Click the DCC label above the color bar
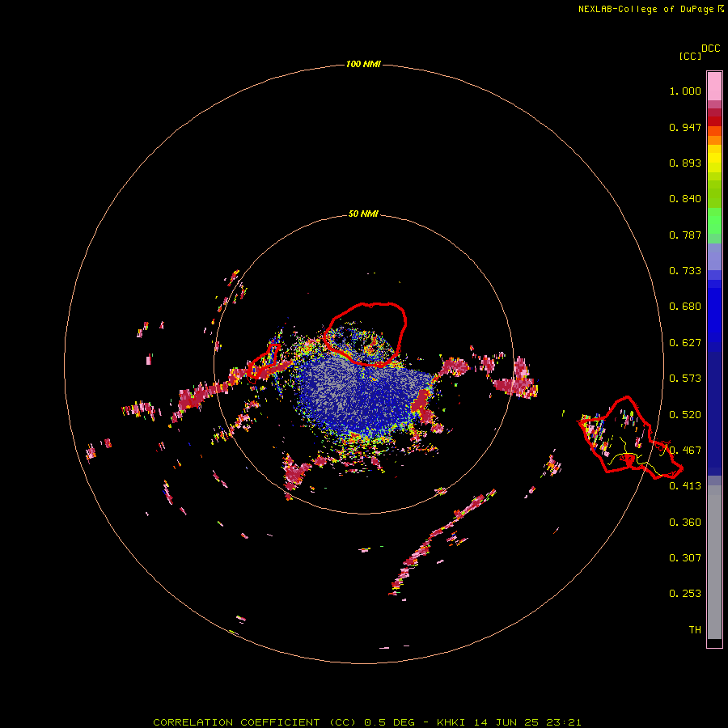728x728 pixels. pyautogui.click(x=710, y=49)
